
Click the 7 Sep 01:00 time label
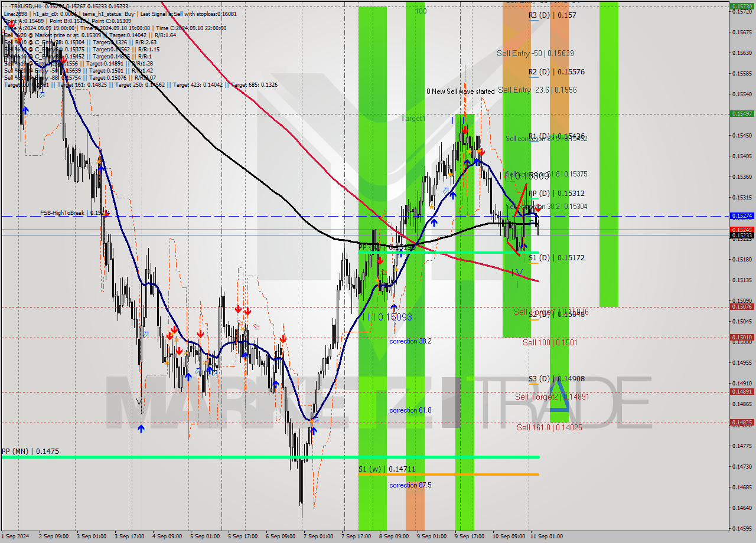(318, 537)
